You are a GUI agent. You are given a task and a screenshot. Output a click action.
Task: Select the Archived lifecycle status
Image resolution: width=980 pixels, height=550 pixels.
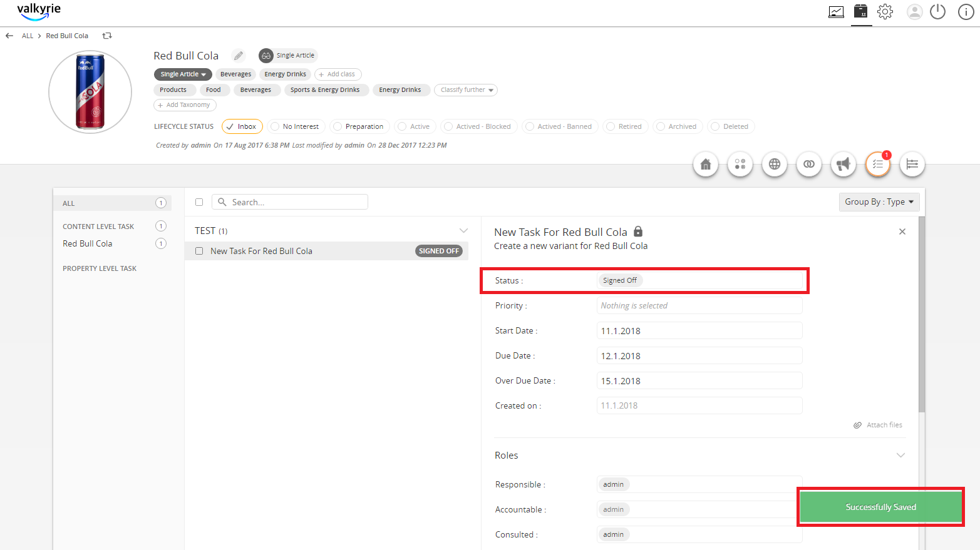(677, 126)
